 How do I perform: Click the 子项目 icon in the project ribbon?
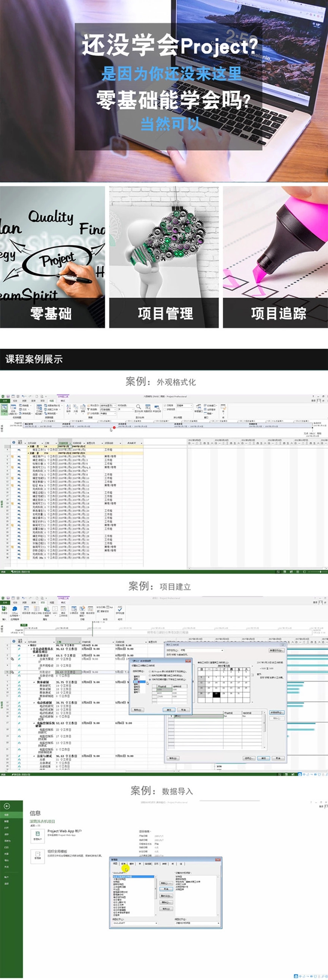tap(4, 610)
